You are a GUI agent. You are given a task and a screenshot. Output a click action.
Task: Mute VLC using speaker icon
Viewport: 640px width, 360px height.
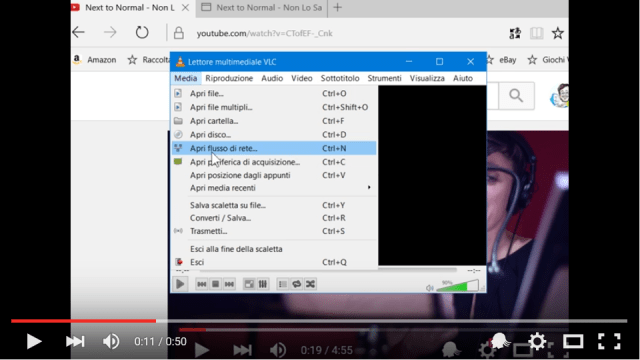coord(429,288)
